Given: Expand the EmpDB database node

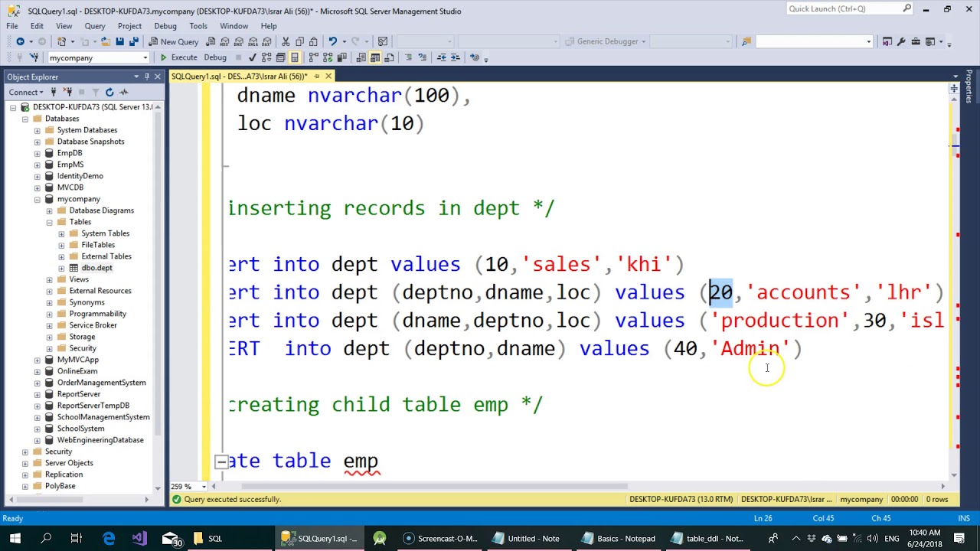Looking at the screenshot, I should [x=38, y=153].
